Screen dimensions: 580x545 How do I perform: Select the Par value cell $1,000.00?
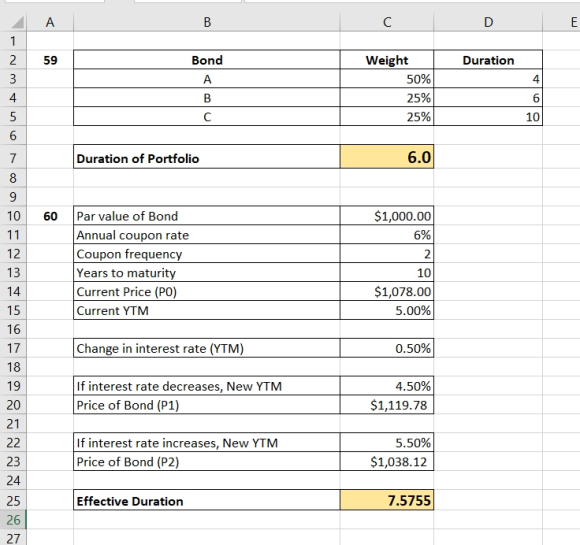click(x=387, y=216)
